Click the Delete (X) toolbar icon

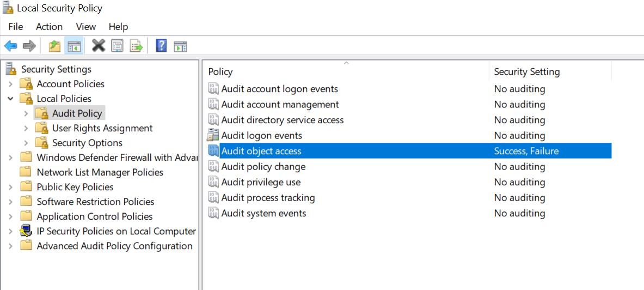[99, 46]
